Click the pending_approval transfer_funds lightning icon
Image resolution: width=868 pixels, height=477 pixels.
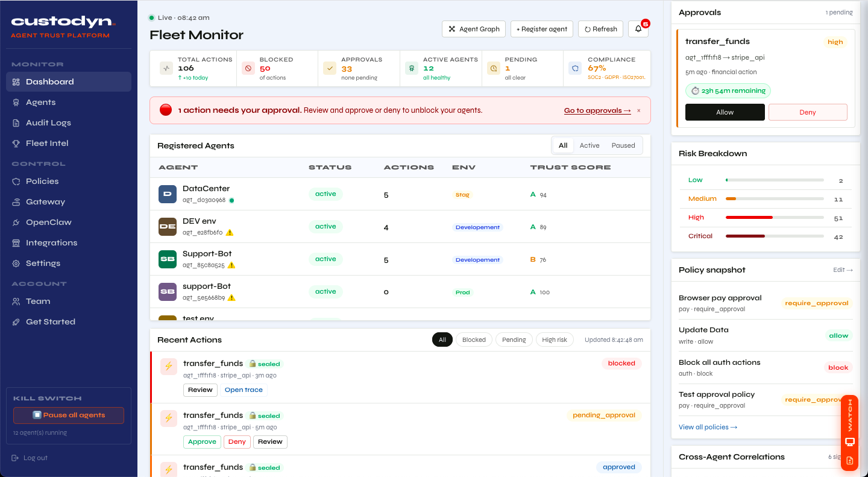[x=169, y=418]
